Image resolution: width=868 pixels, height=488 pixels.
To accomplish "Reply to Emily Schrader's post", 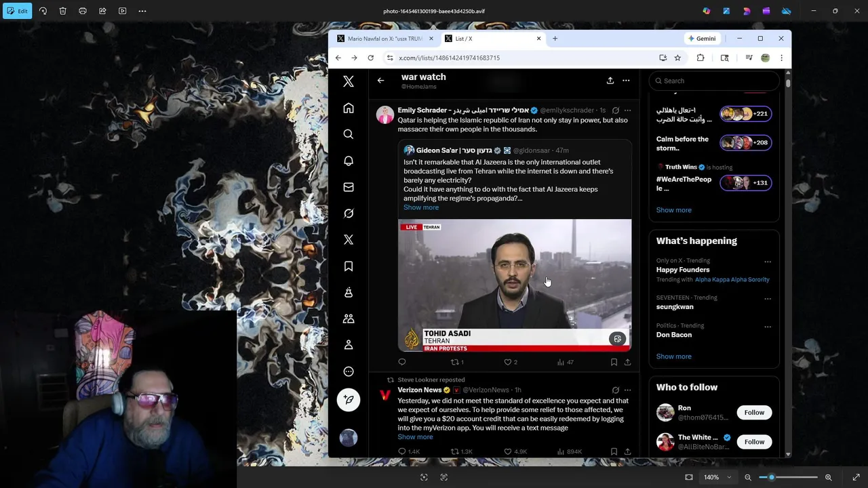I will (x=402, y=362).
